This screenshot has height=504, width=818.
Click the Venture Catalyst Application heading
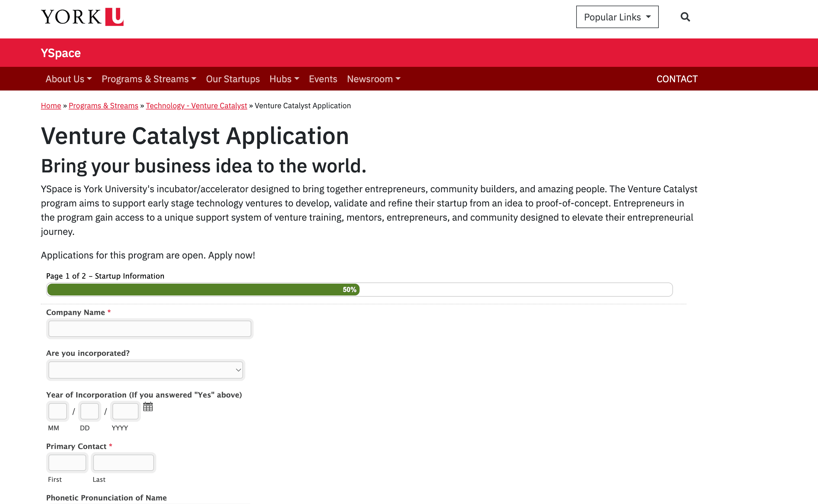195,136
